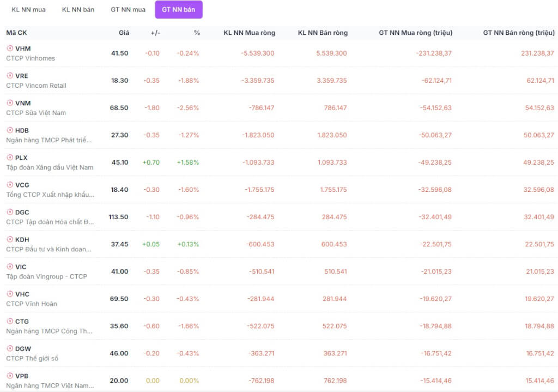Open the VRE stock ticker
Screen dimensions: 558x392
[x=22, y=76]
